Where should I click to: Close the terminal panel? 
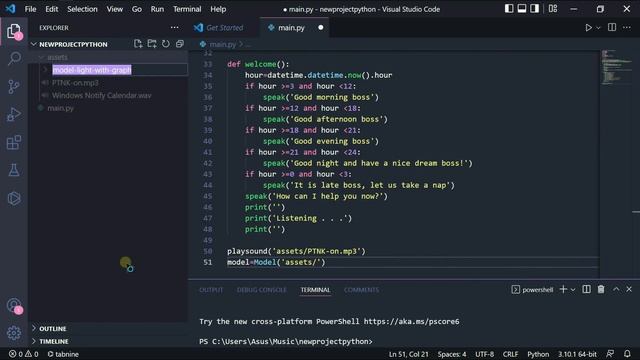pyautogui.click(x=629, y=289)
